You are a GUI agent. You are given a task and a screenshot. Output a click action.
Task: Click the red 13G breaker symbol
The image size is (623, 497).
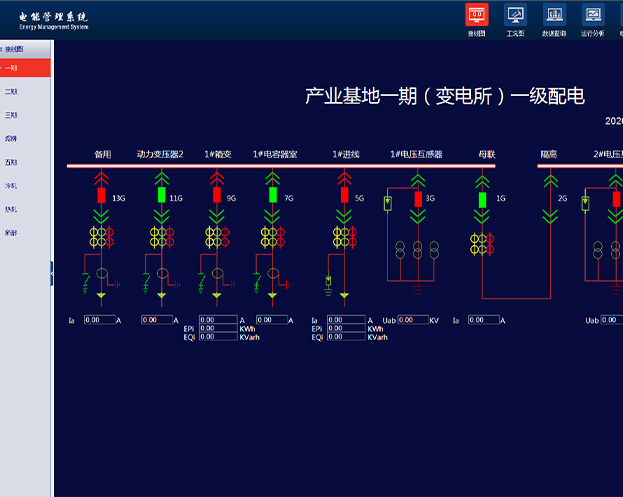click(101, 198)
